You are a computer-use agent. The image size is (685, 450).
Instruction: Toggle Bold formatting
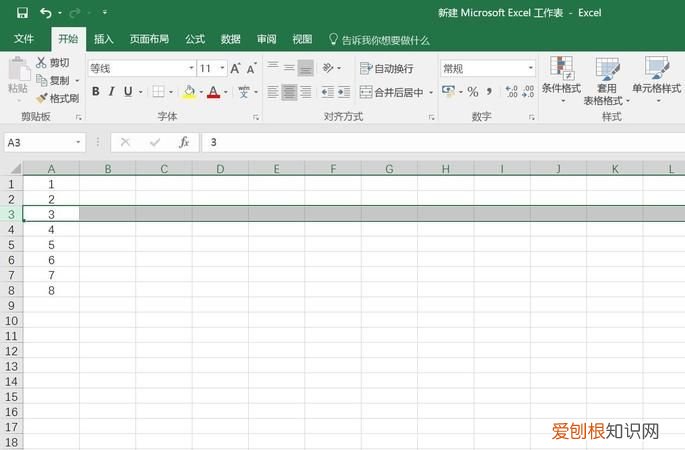(x=96, y=92)
